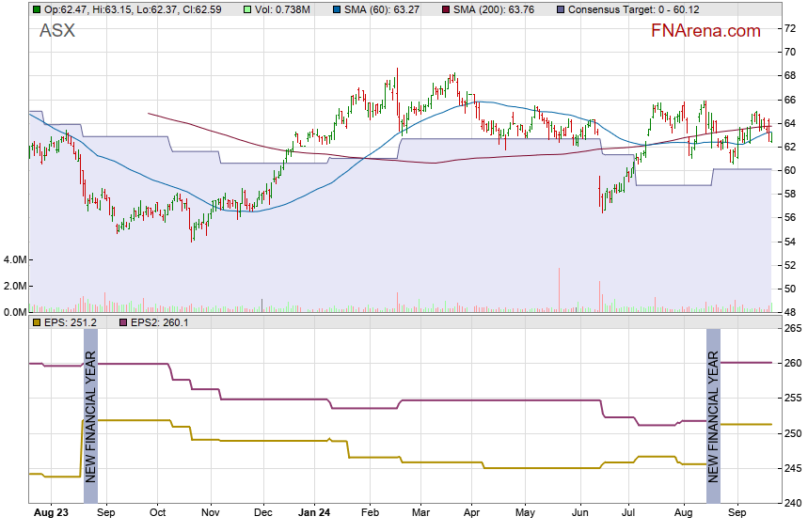Click the purple EPS2 legend swatch

[x=123, y=322]
